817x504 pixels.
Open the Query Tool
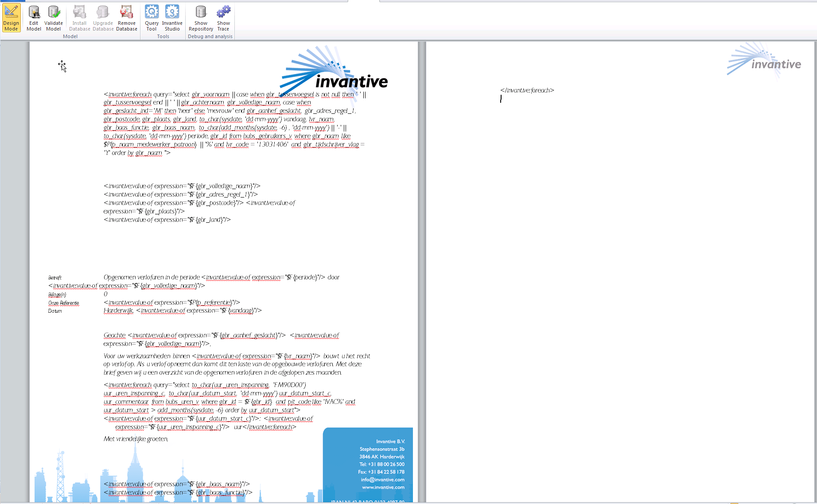152,18
